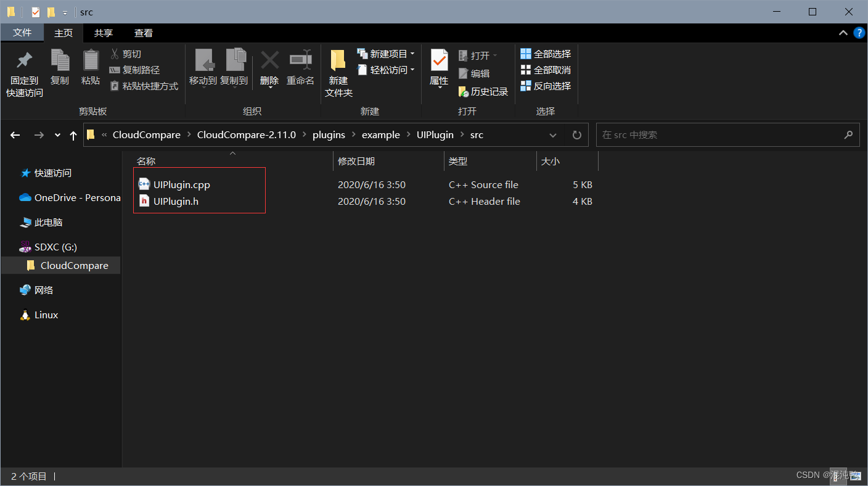Click Cut (剪切) in the ribbon
The height and width of the screenshot is (486, 868).
click(x=126, y=54)
